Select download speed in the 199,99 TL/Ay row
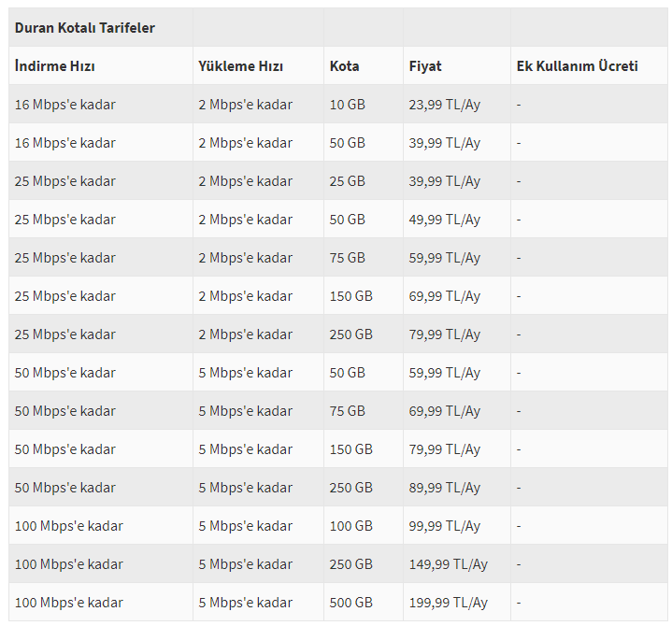The image size is (672, 626). [x=68, y=603]
